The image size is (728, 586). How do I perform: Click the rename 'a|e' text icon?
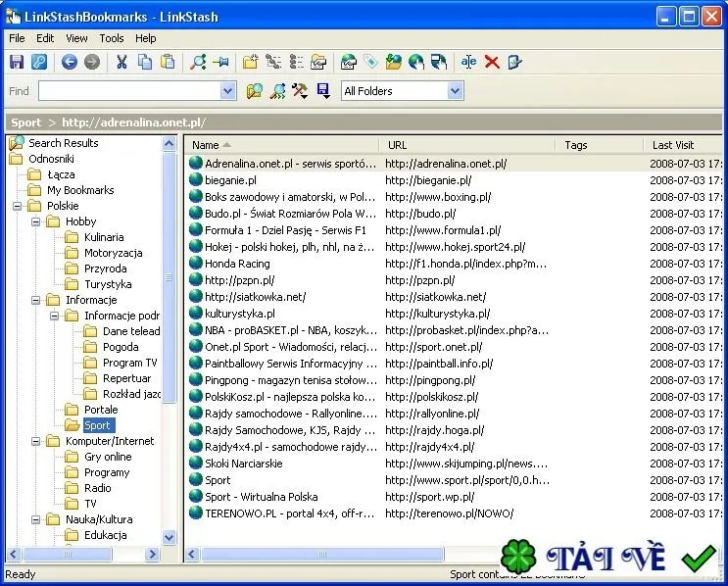point(469,62)
